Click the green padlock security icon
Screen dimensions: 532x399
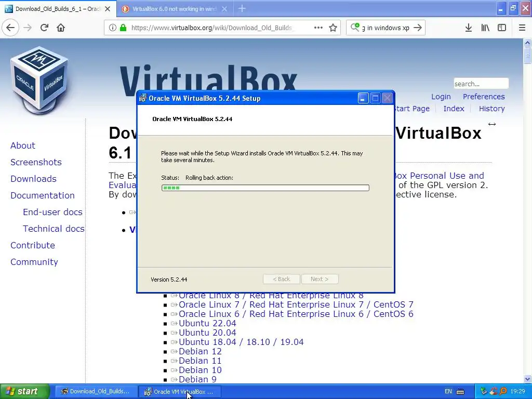point(123,28)
